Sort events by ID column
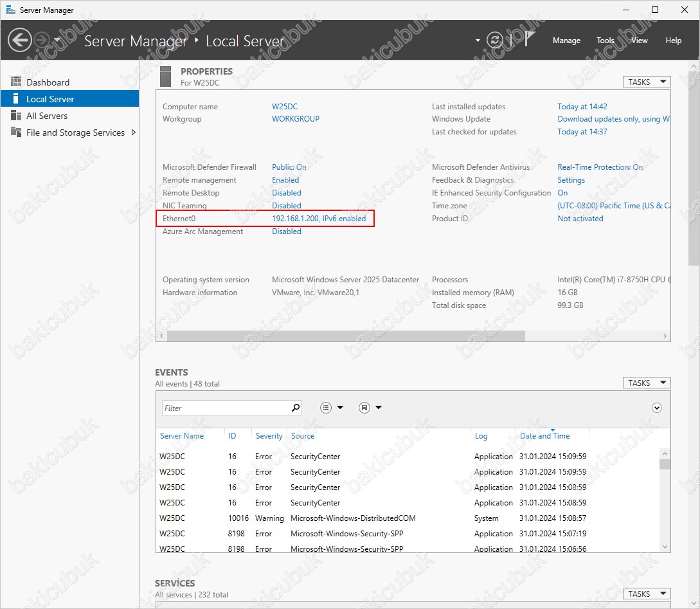Screen dimensions: 700x609 [x=232, y=436]
